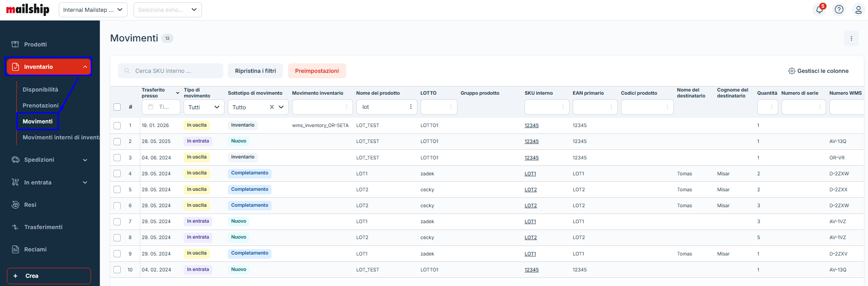Open Prenotazioni in the Inventario submenu

pos(41,106)
